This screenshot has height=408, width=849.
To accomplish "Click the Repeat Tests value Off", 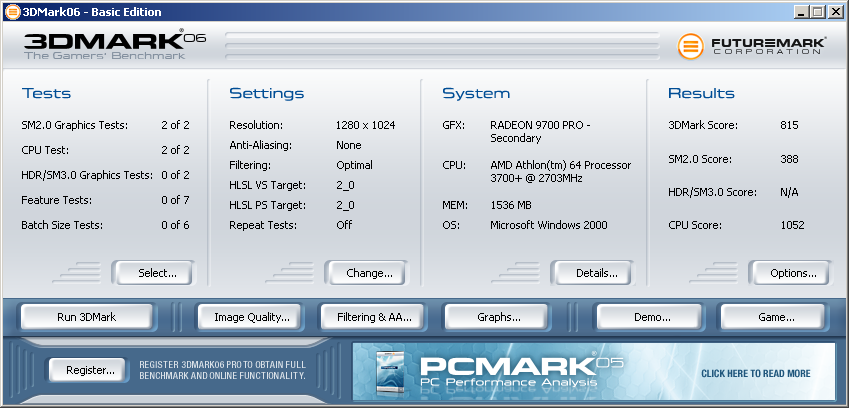I will [x=344, y=225].
